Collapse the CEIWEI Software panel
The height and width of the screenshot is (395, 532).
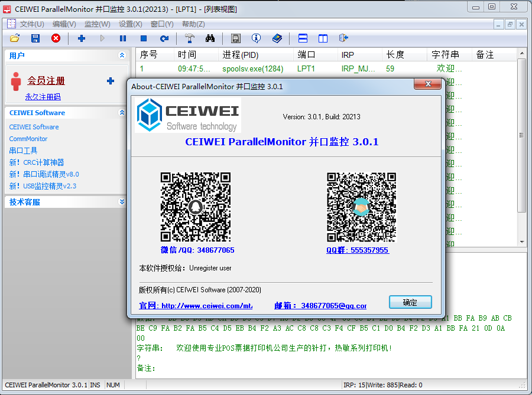click(x=122, y=112)
